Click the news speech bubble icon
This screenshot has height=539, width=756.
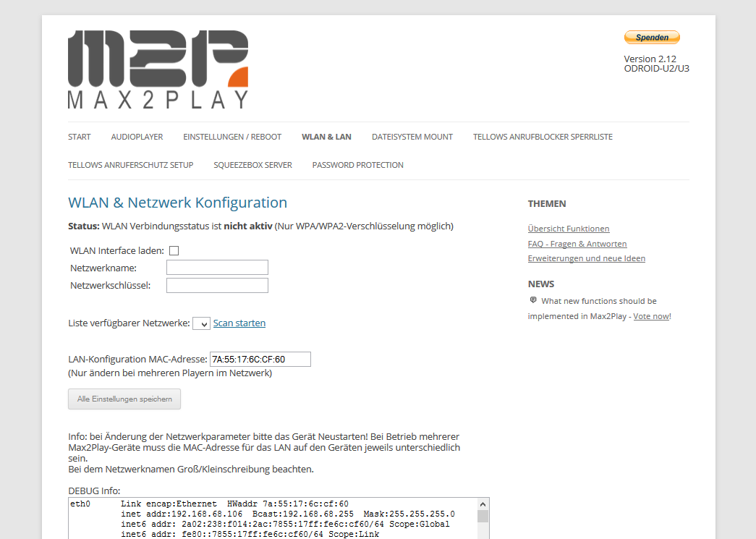tap(532, 300)
